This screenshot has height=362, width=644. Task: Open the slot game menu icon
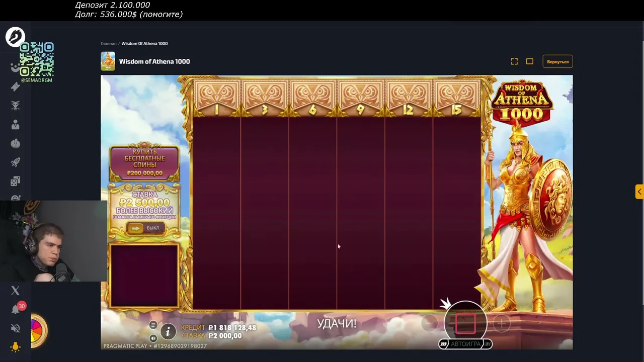153,325
